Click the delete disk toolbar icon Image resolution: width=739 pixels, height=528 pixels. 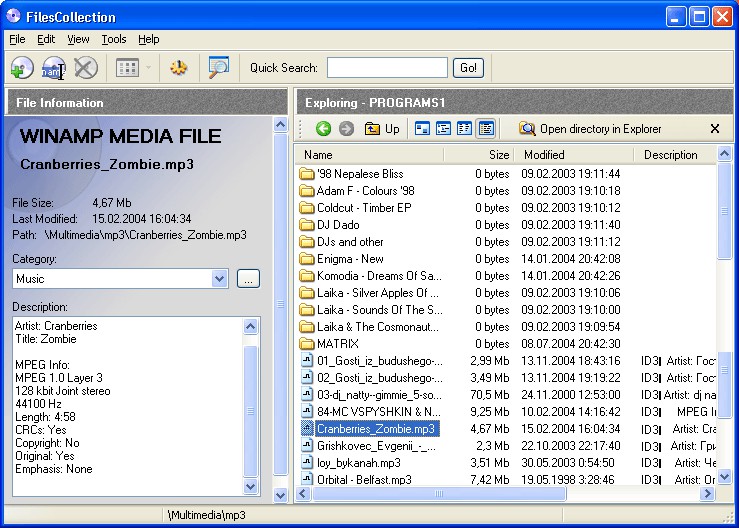[85, 68]
